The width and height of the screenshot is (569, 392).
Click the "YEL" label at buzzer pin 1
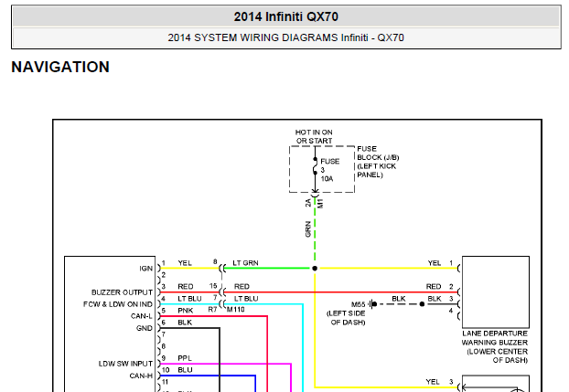435,263
